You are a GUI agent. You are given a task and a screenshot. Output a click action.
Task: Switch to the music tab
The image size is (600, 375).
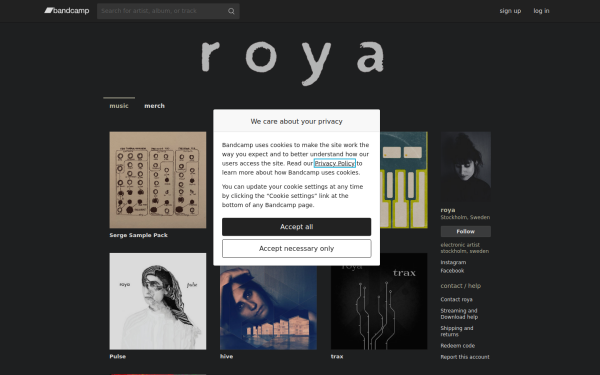pyautogui.click(x=119, y=106)
